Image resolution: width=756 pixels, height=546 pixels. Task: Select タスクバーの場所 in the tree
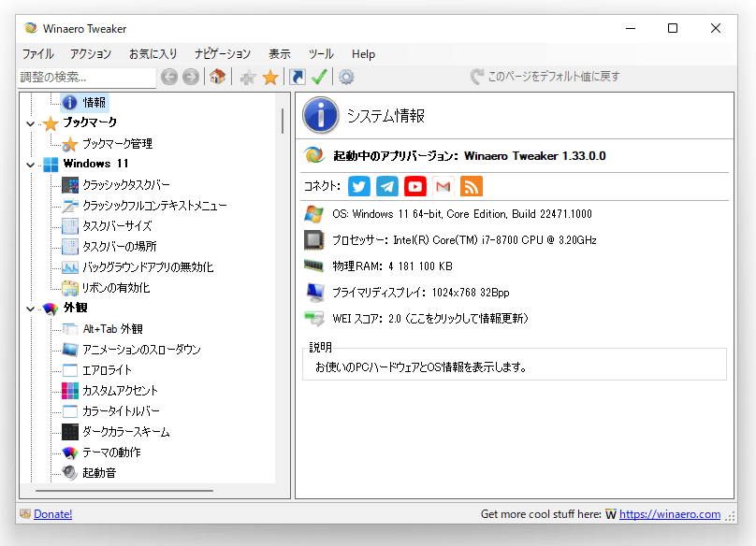click(120, 246)
